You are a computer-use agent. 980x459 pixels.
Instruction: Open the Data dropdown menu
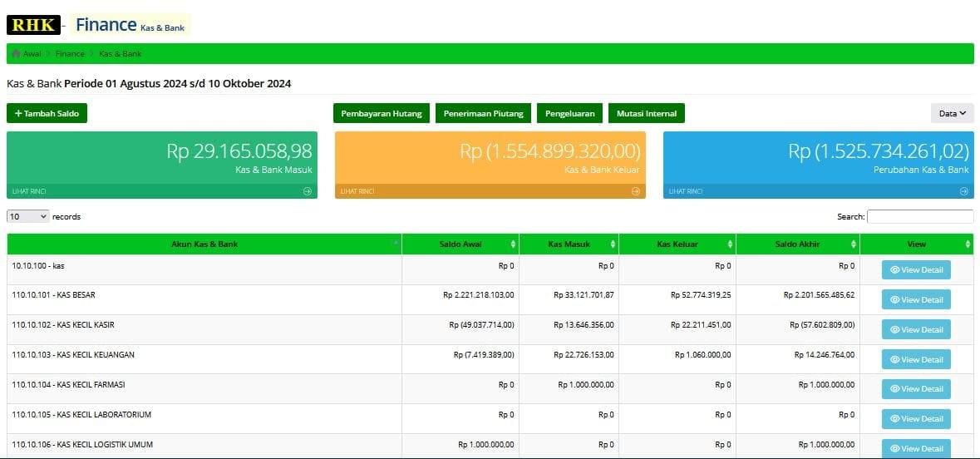click(x=952, y=113)
